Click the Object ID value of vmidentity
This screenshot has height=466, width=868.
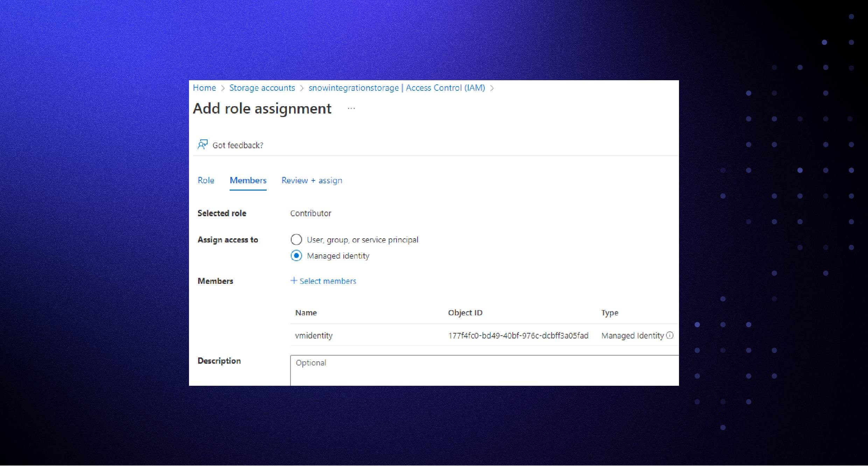518,335
